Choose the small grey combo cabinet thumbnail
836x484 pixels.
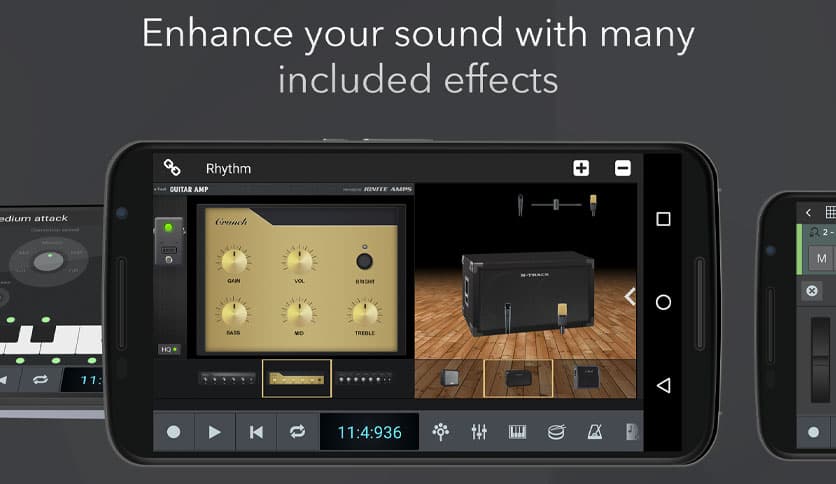[450, 378]
